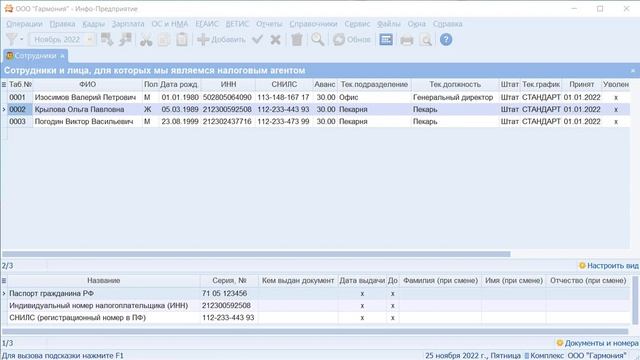Click the checkmark confirm icon

(x=257, y=40)
